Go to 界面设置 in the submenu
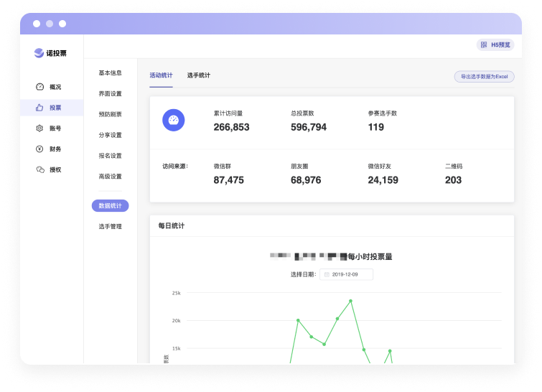 click(x=110, y=93)
